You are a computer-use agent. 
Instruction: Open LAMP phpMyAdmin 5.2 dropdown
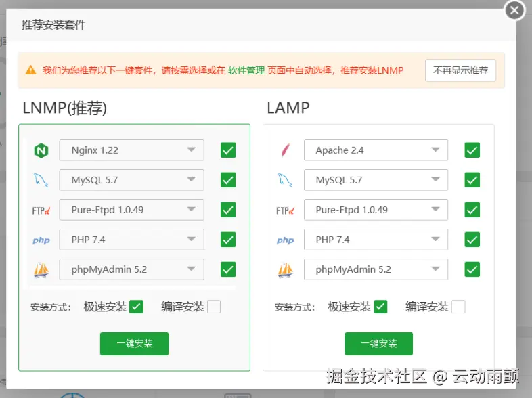coord(376,269)
